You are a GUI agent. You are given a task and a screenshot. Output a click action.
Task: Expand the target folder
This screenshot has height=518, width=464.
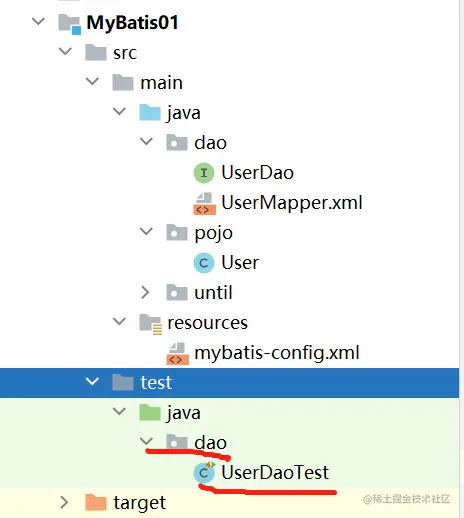click(64, 502)
